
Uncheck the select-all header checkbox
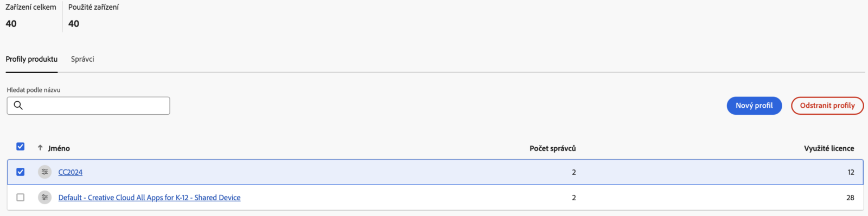[x=21, y=147]
